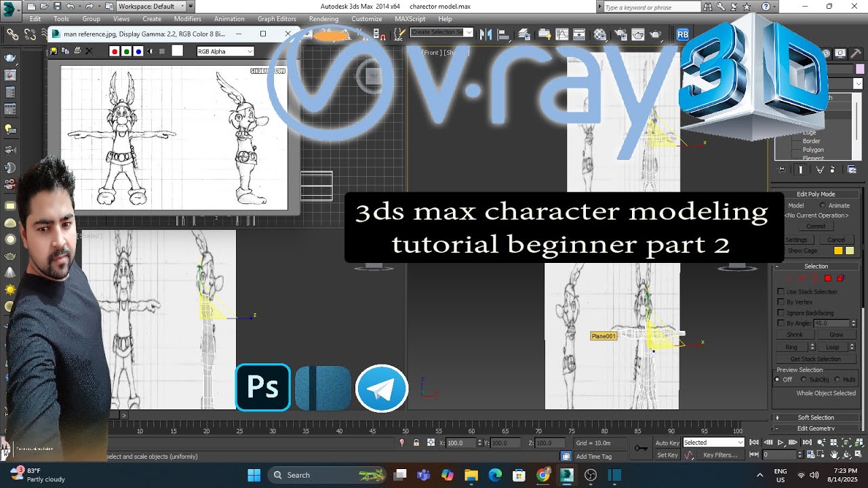Click the Cancel button in Edit Poly Mode

(x=835, y=240)
